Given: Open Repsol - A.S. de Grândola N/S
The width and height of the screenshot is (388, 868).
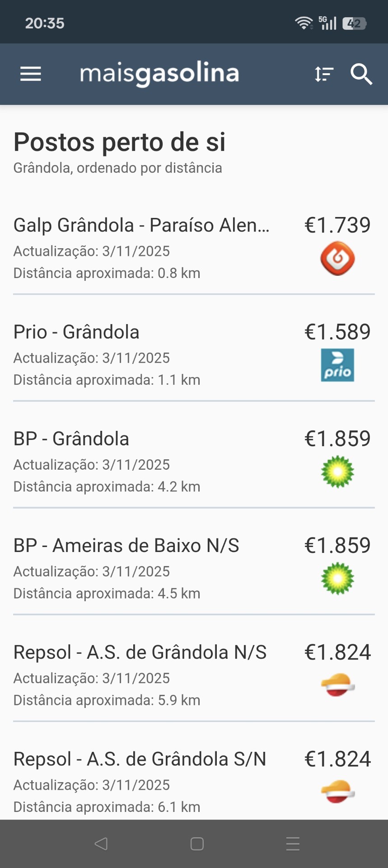Looking at the screenshot, I should tap(140, 652).
